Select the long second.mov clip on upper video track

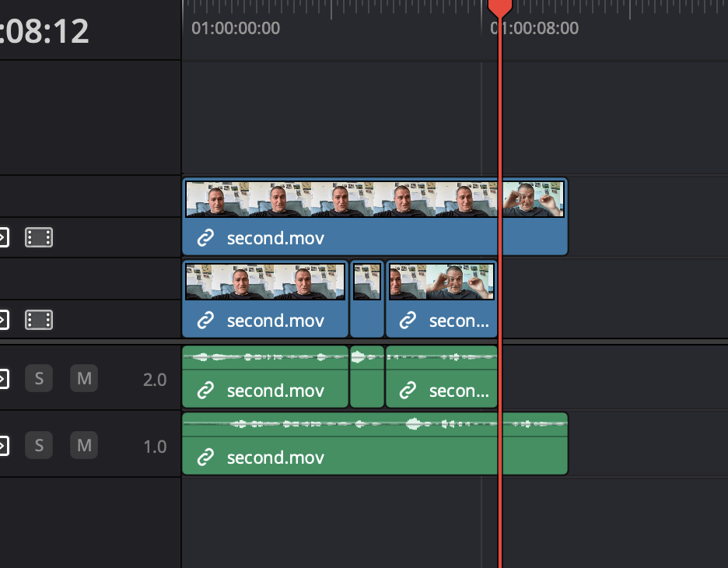coord(375,216)
